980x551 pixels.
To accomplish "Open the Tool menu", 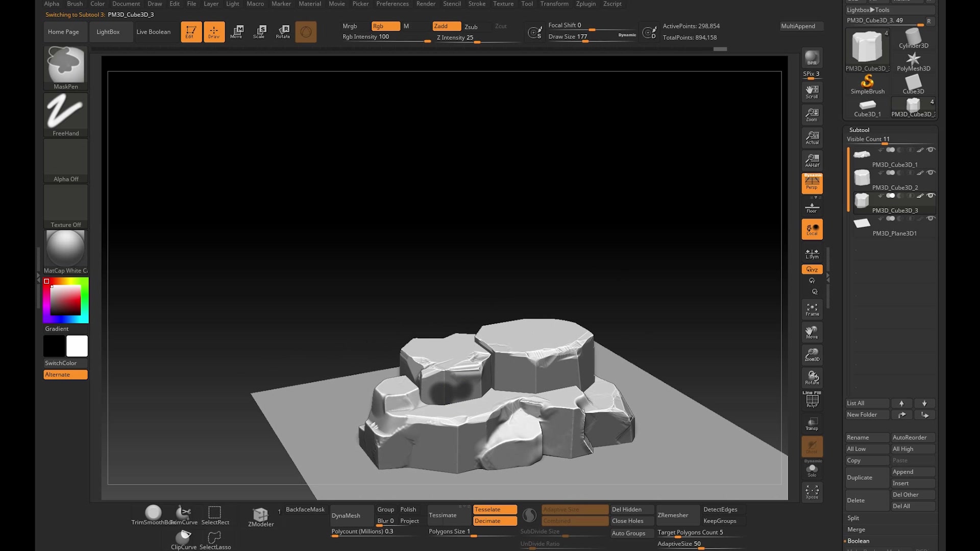I will [527, 4].
